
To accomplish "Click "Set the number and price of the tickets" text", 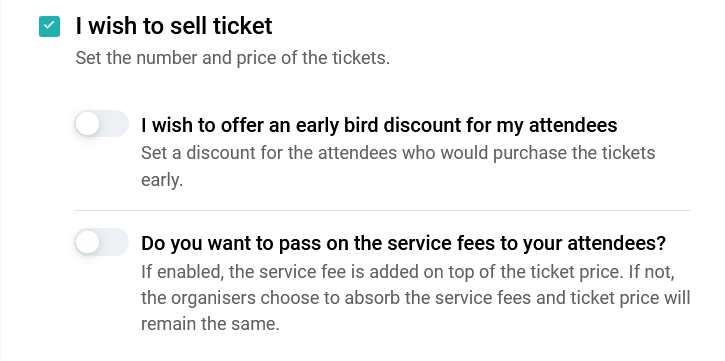I will coord(233,58).
